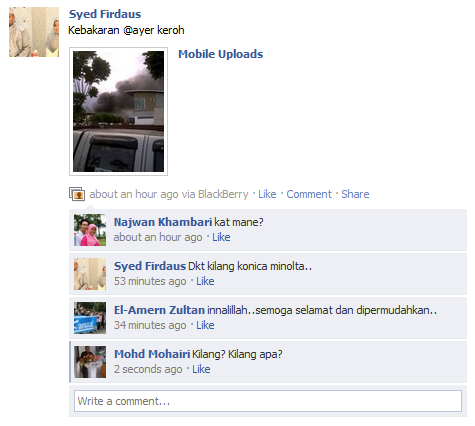Click the El-Amern Zultan name link
The width and height of the screenshot is (475, 426).
(159, 310)
